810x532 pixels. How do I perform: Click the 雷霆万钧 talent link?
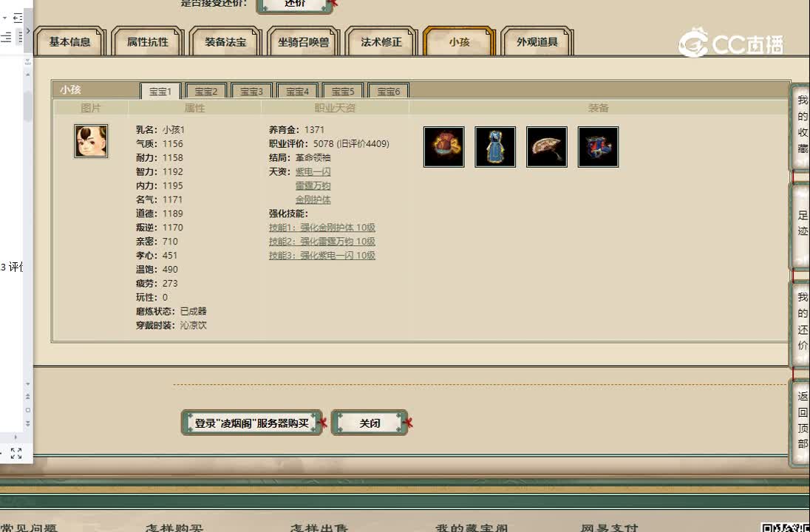tap(313, 185)
